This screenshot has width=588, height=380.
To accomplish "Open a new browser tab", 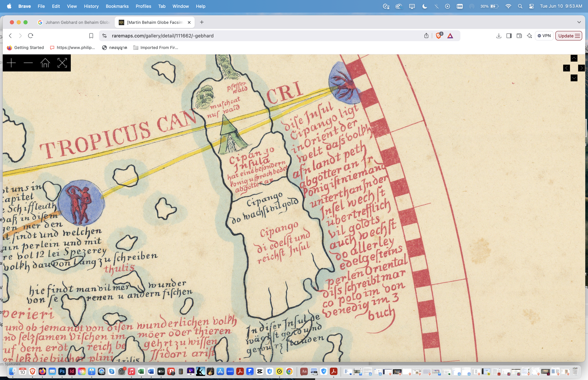I will point(202,22).
